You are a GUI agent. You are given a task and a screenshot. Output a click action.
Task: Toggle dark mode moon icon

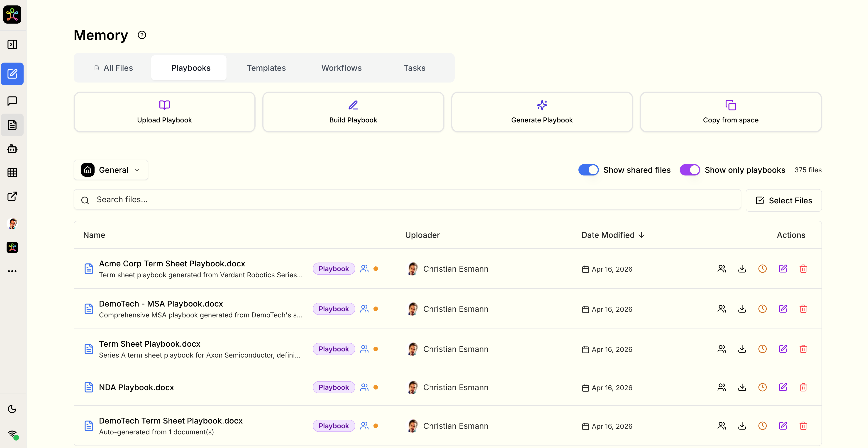pos(12,409)
